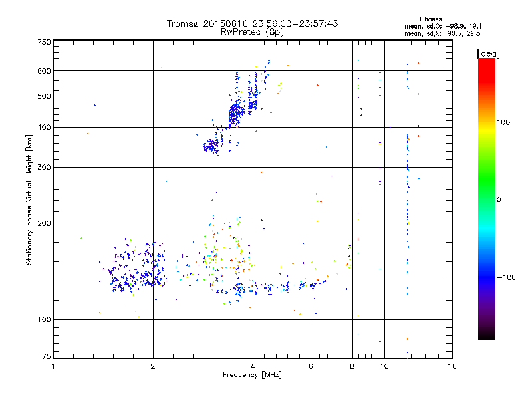The width and height of the screenshot is (532, 399).
Task: Click the y-axis tick label '75'
Action: (x=47, y=356)
